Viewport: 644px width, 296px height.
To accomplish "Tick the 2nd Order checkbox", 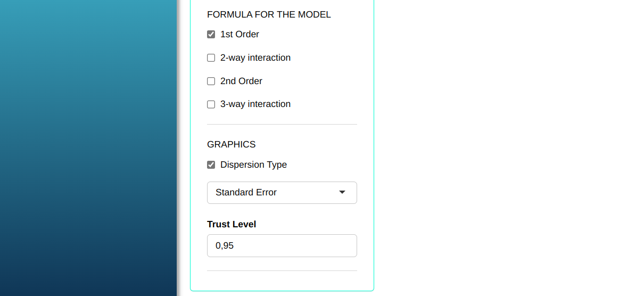I will coord(211,81).
